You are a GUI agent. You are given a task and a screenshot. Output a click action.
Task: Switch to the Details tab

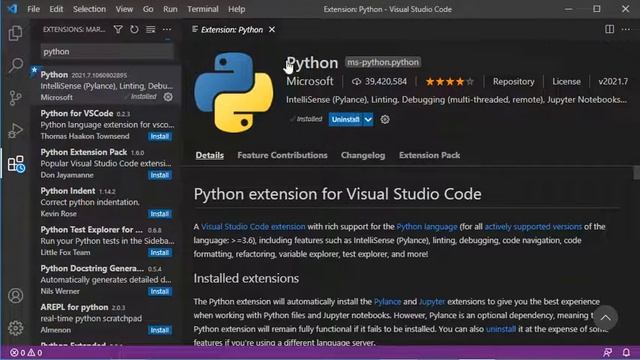[209, 155]
